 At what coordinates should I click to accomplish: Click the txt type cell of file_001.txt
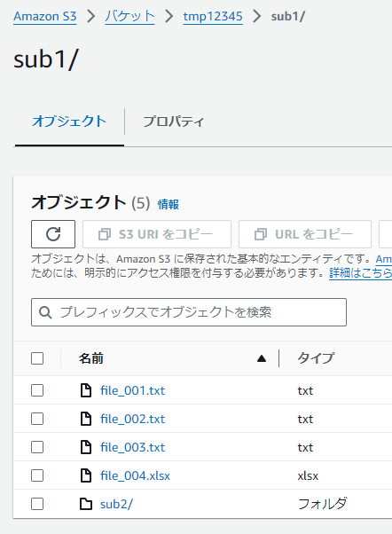[305, 390]
